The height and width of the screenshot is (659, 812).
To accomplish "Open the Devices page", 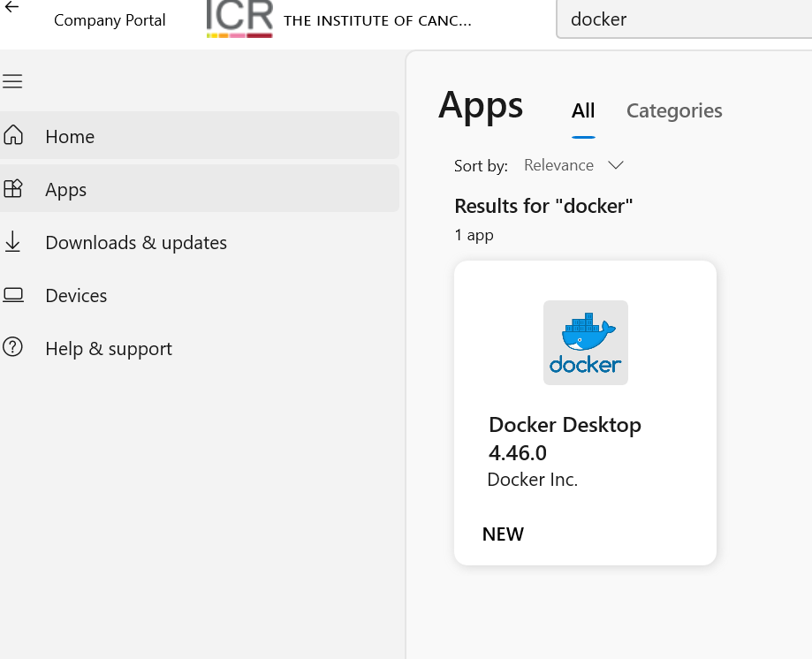I will (200, 296).
